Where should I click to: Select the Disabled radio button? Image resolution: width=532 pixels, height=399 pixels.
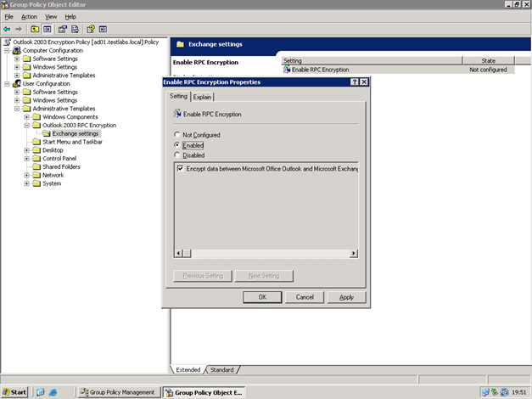pos(176,155)
